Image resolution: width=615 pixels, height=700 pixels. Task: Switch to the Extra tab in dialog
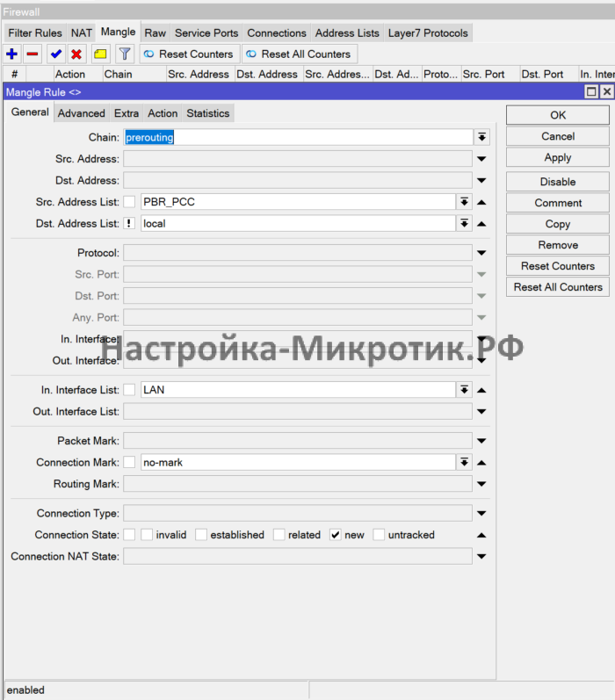(x=127, y=113)
